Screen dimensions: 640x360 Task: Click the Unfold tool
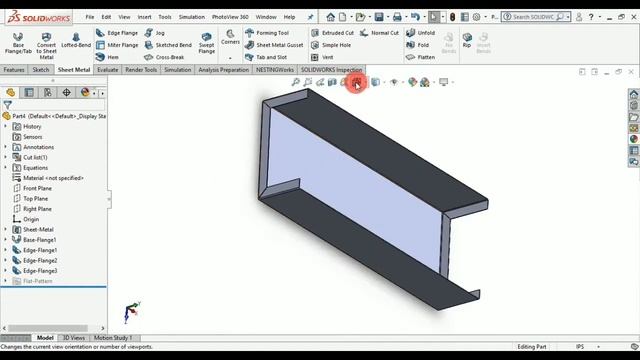point(420,33)
